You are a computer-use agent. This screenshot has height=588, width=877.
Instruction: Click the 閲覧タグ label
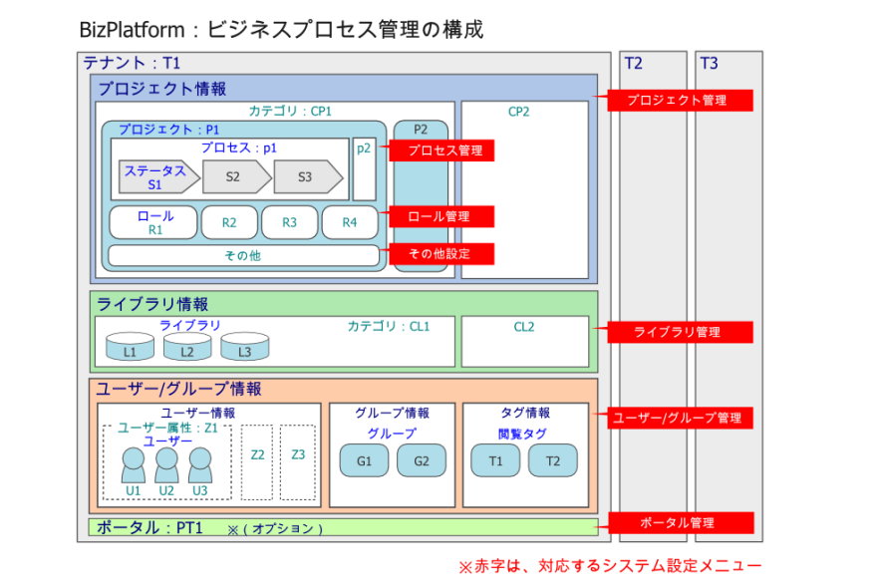(x=522, y=434)
